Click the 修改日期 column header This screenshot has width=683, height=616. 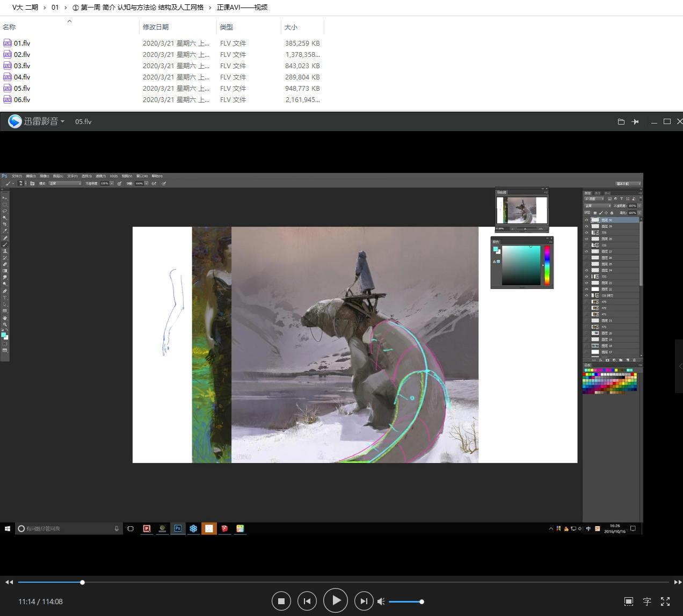pyautogui.click(x=156, y=27)
